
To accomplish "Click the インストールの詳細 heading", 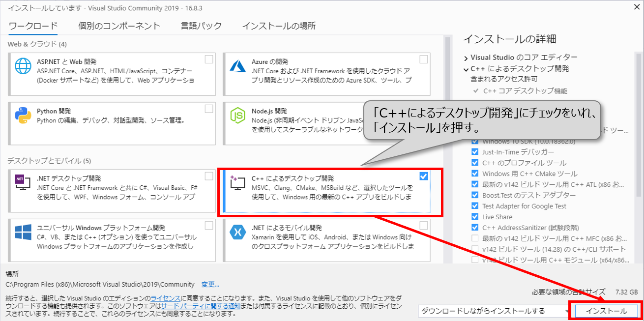I will 509,39.
